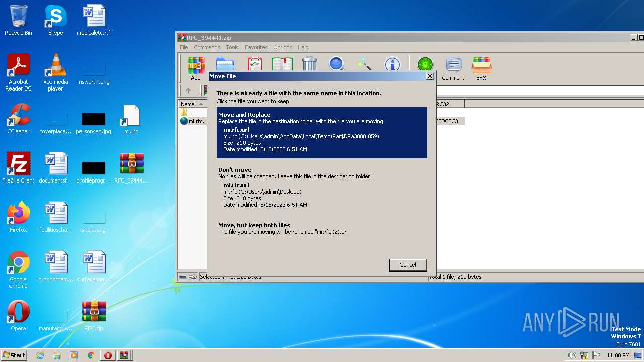Select coverplace desktop file
Image resolution: width=644 pixels, height=362 pixels.
click(55, 123)
